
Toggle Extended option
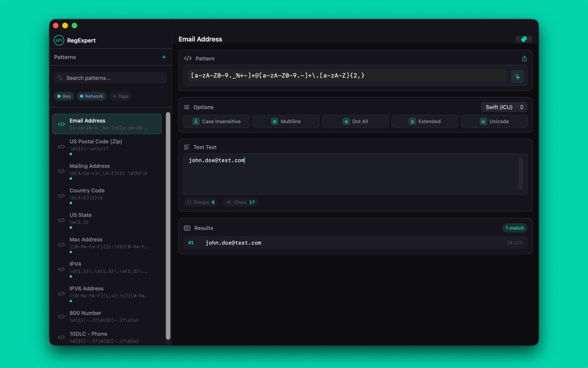point(425,121)
